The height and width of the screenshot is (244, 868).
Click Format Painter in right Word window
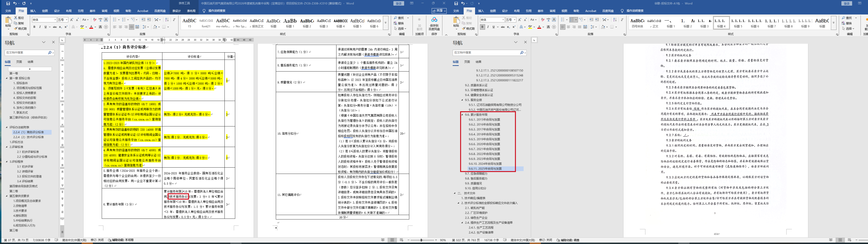tap(468, 29)
